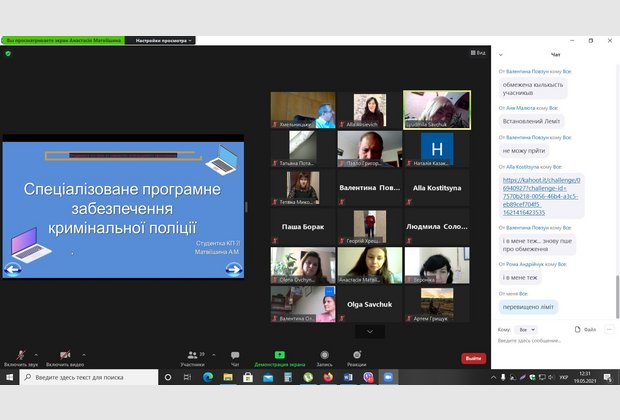
Task: Turn on camera with Включить видео
Action: click(x=65, y=357)
